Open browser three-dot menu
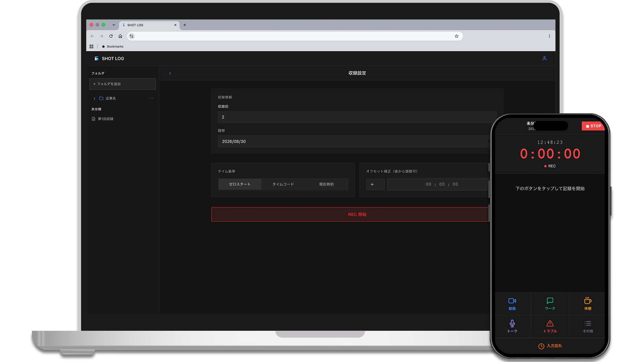The image size is (644, 362). click(549, 36)
